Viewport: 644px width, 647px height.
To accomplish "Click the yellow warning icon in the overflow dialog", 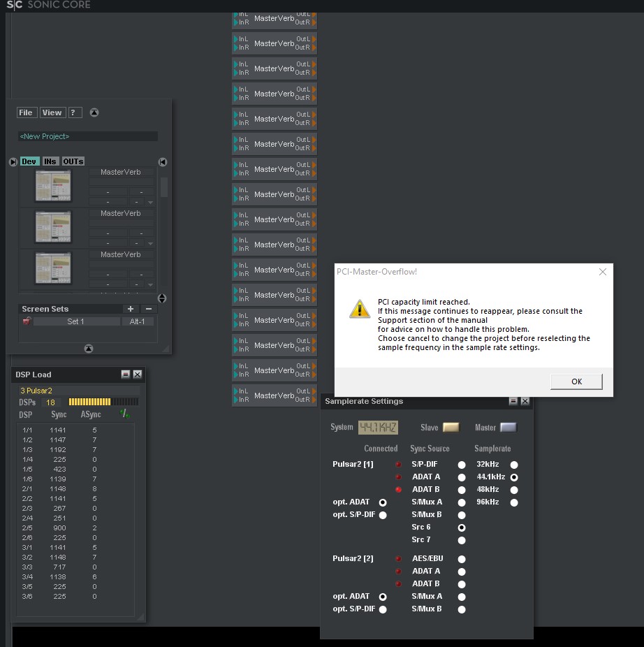I will coord(360,309).
